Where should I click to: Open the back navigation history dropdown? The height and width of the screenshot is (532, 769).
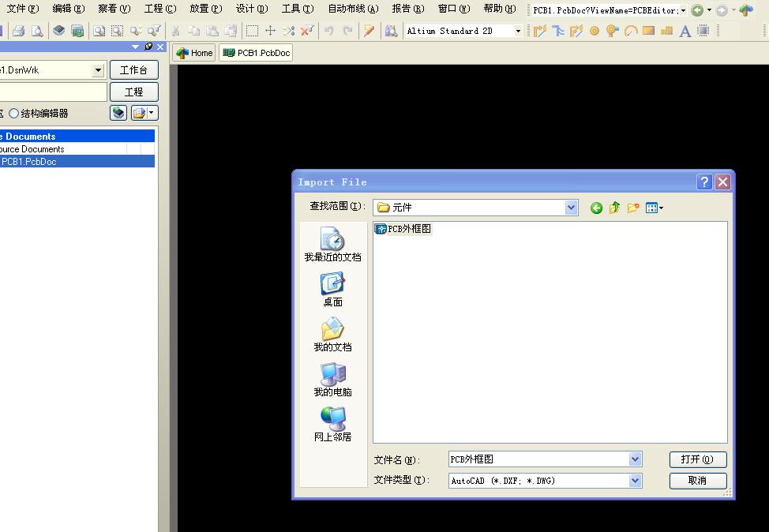(x=709, y=9)
